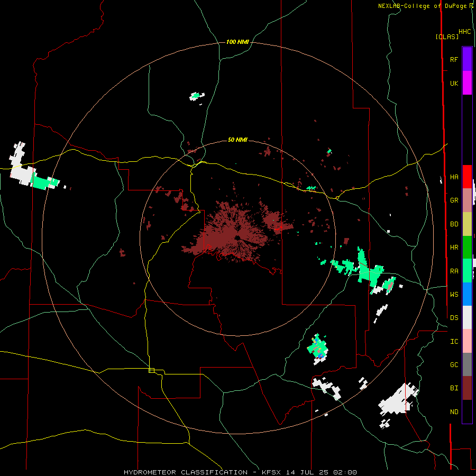Click the 'NEXLAB-College of DuPage' text

point(423,6)
